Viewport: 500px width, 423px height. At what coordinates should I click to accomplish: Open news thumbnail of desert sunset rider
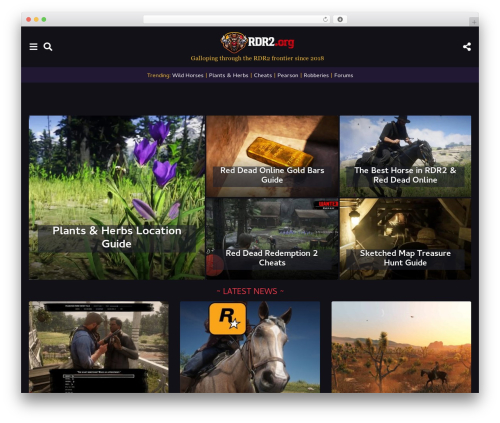[x=401, y=347]
